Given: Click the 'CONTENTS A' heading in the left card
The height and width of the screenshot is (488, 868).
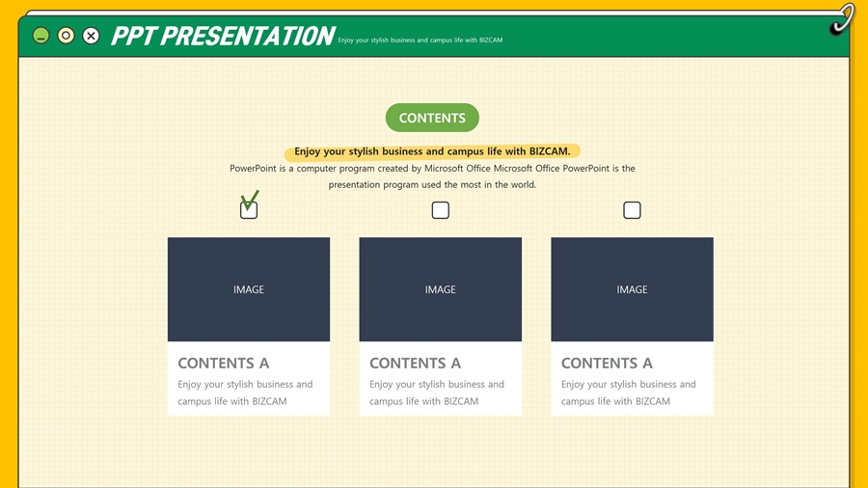Looking at the screenshot, I should point(223,363).
